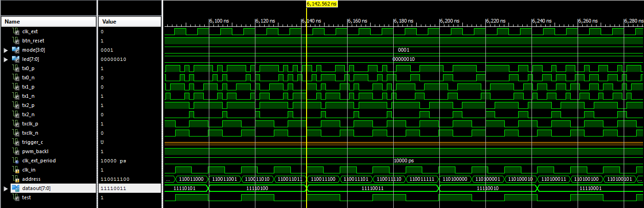The image size is (644, 208).
Task: Click the dataout[7:0] bus icon
Action: click(16, 188)
